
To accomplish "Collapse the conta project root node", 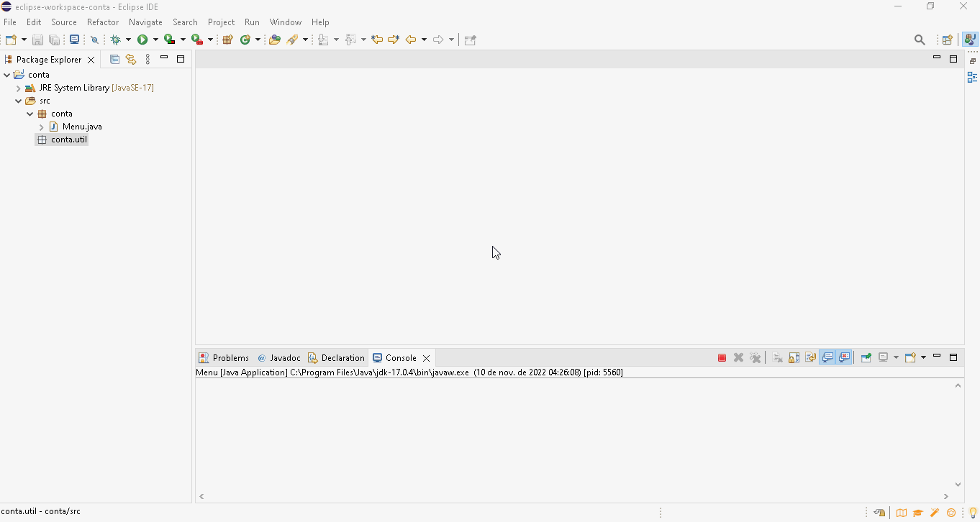I will pos(7,75).
